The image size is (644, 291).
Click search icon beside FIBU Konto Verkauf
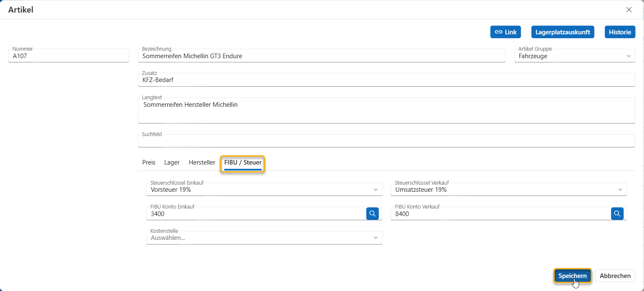click(x=617, y=214)
